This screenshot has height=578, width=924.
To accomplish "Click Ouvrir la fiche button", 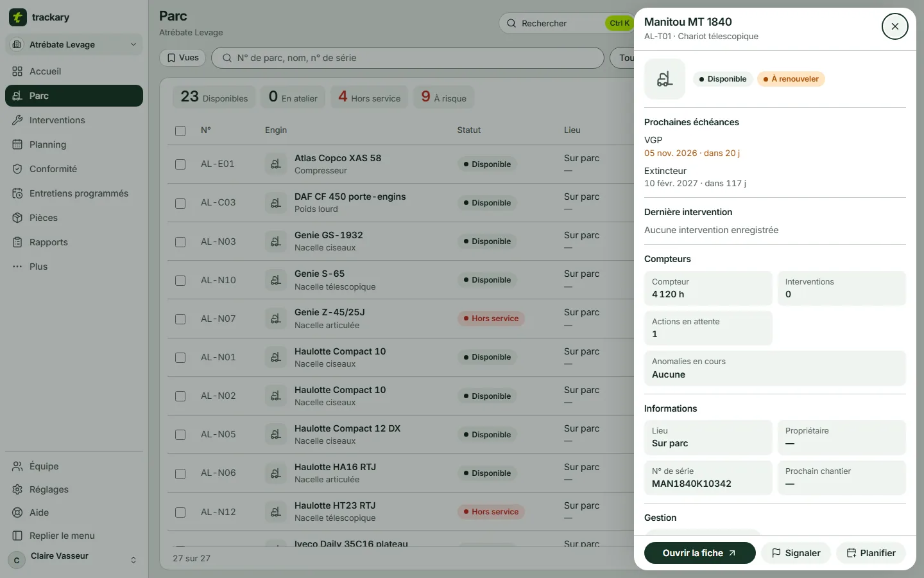I will pos(699,553).
